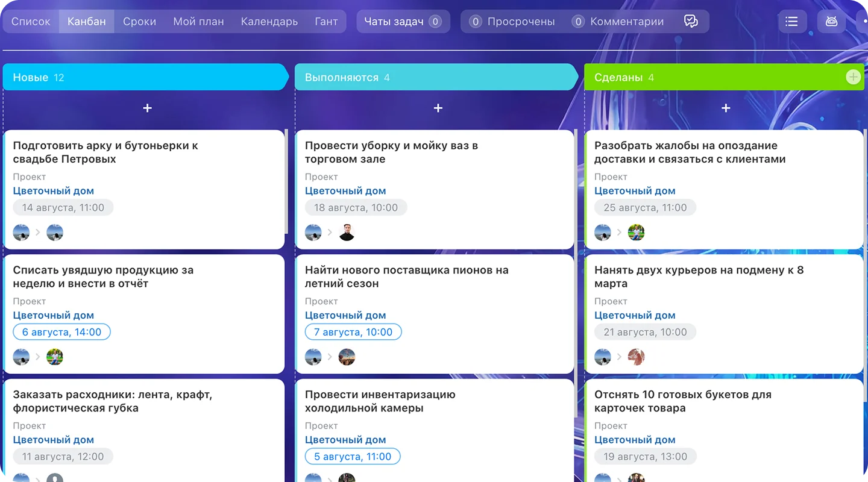The image size is (868, 482).
Task: Switch to the Мой план tab
Action: click(198, 22)
